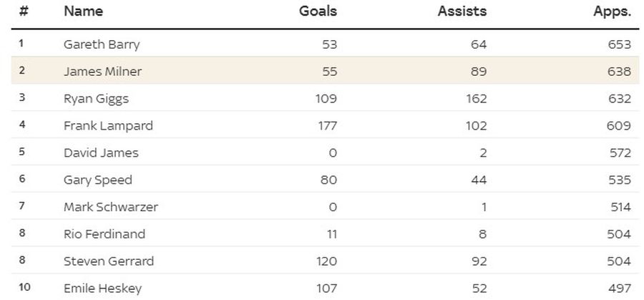Sort by the Assists column header
Viewport: 644px width, 300px height.
pos(462,11)
